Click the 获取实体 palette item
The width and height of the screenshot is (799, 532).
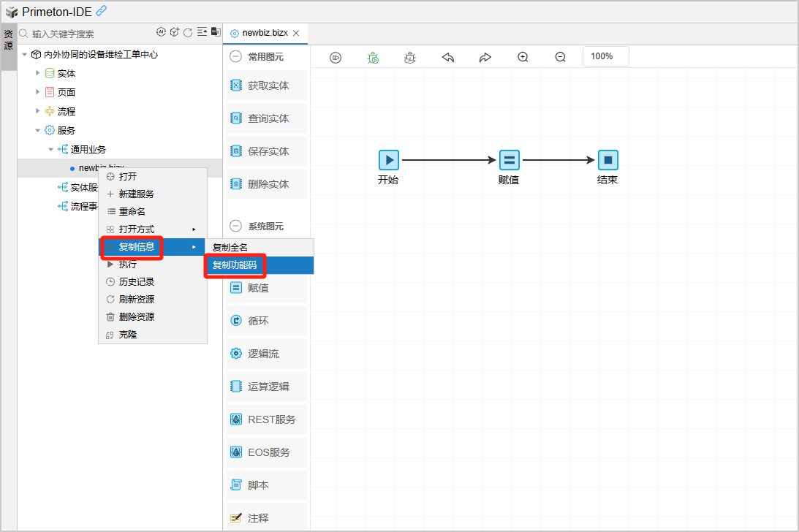coord(268,85)
